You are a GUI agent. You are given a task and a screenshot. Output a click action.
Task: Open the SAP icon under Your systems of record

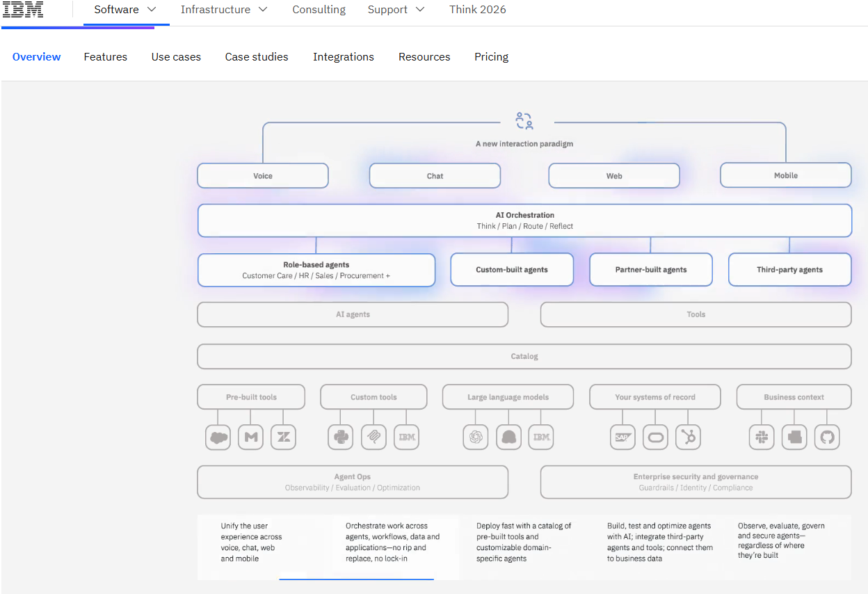click(622, 437)
